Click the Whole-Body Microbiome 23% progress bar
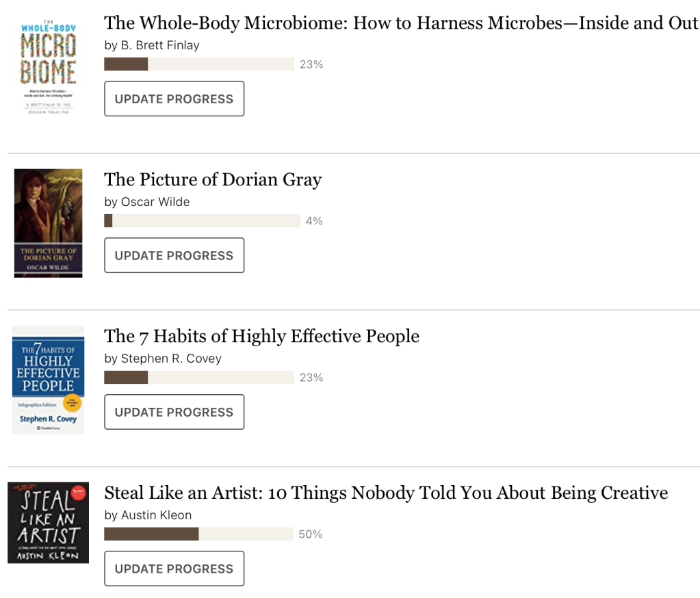Viewport: 700px width, 598px height. (198, 64)
